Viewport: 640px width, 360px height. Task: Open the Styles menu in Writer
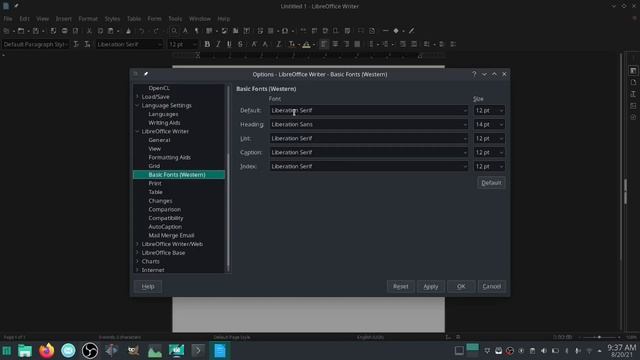tap(112, 19)
